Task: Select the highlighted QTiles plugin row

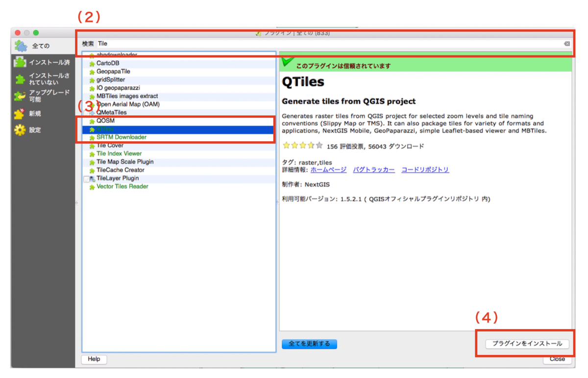Action: click(x=179, y=129)
